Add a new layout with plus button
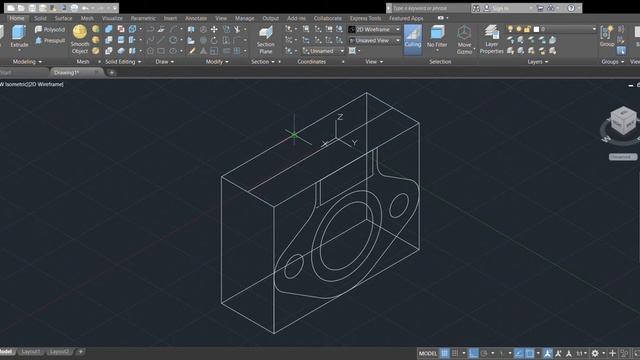The image size is (640, 360). 80,352
